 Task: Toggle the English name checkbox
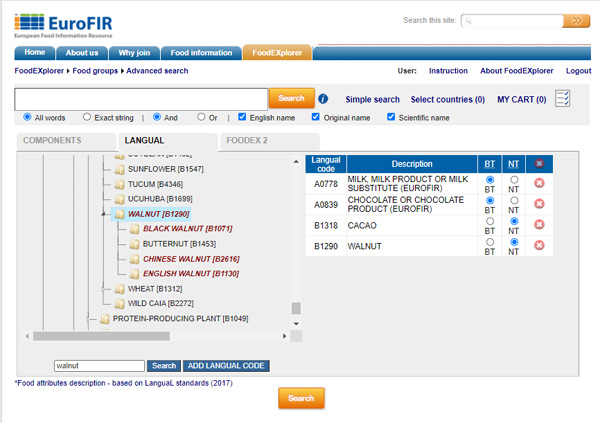pyautogui.click(x=242, y=117)
